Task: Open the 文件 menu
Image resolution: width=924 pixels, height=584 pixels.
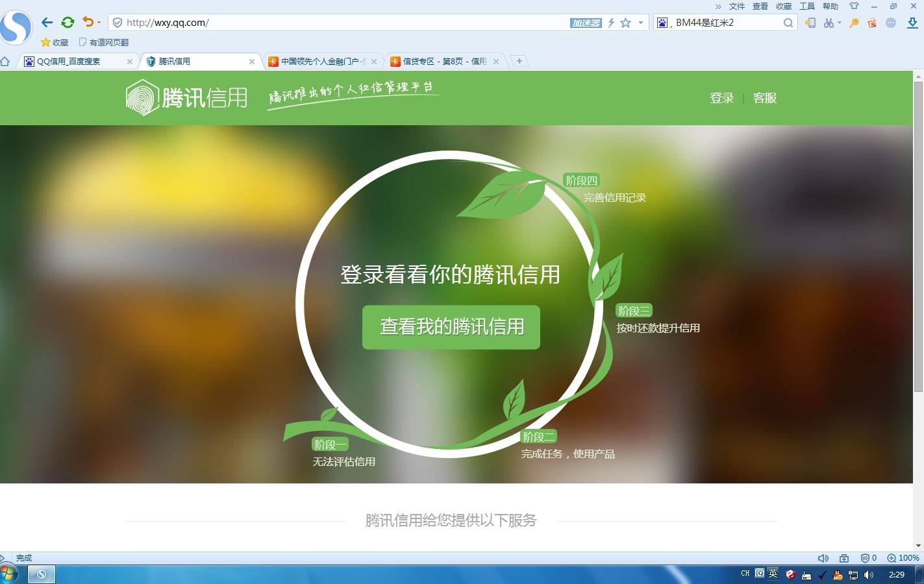Action: (x=737, y=6)
